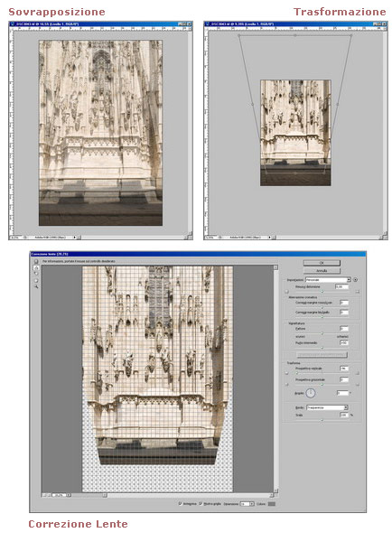This screenshot has width=392, height=542.
Task: Open status bar arrow menu in Sovrapposizione window
Action: pos(75,238)
